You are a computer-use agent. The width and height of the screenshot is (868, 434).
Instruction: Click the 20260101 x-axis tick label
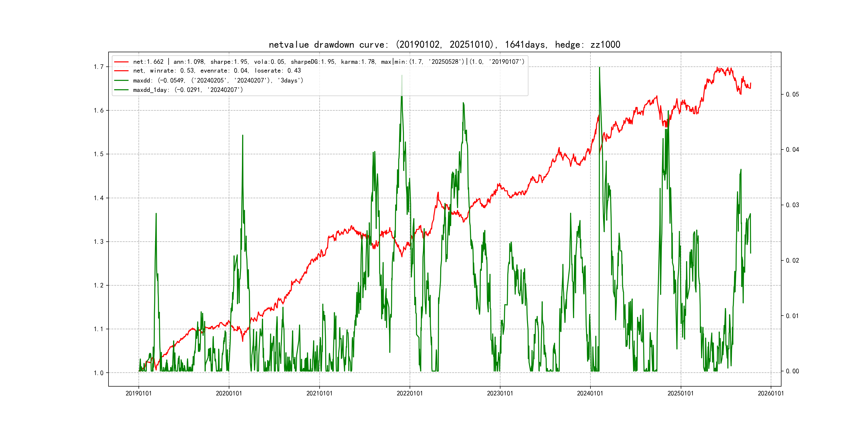pos(771,394)
